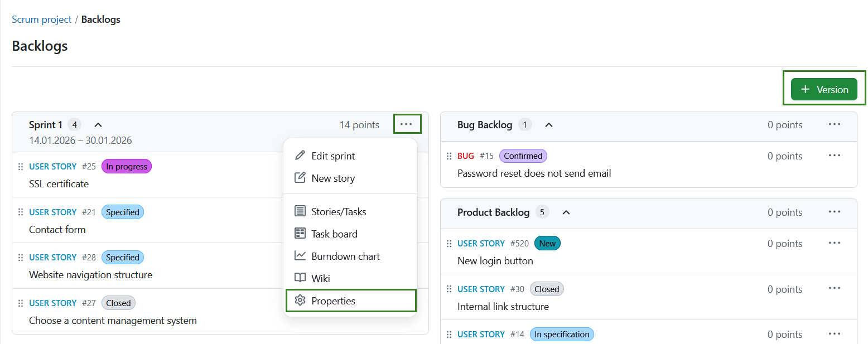Click the In progress status badge
This screenshot has height=344, width=868.
click(x=126, y=166)
